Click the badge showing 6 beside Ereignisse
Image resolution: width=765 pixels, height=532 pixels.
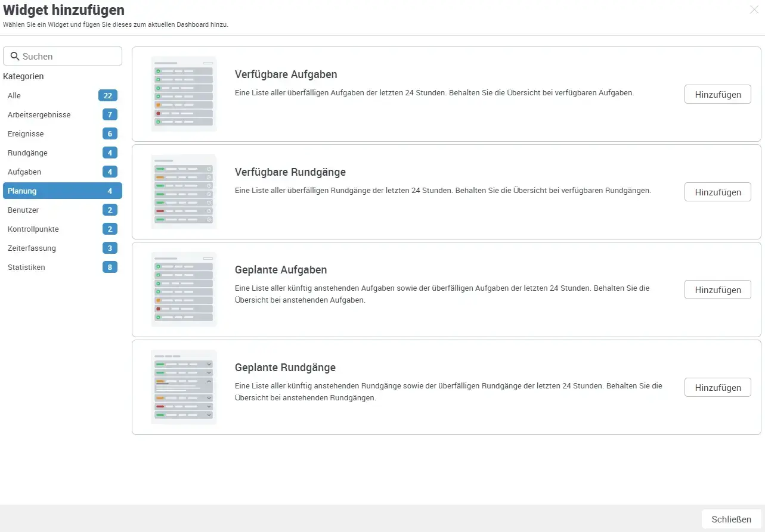[x=110, y=133]
